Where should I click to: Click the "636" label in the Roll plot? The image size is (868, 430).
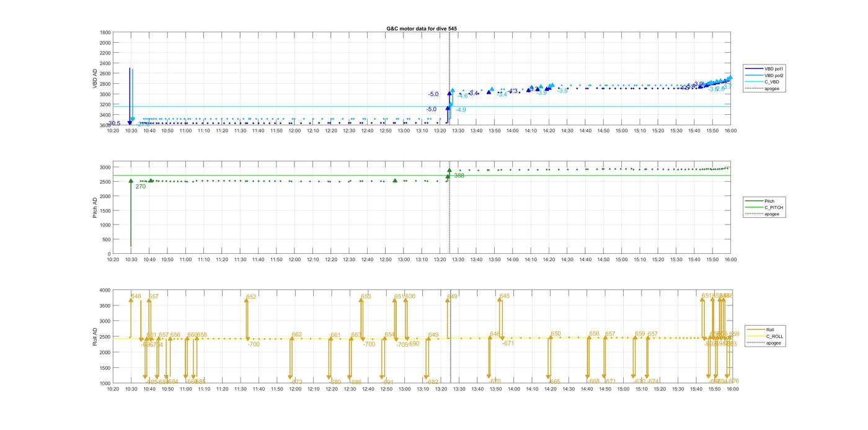pos(410,297)
